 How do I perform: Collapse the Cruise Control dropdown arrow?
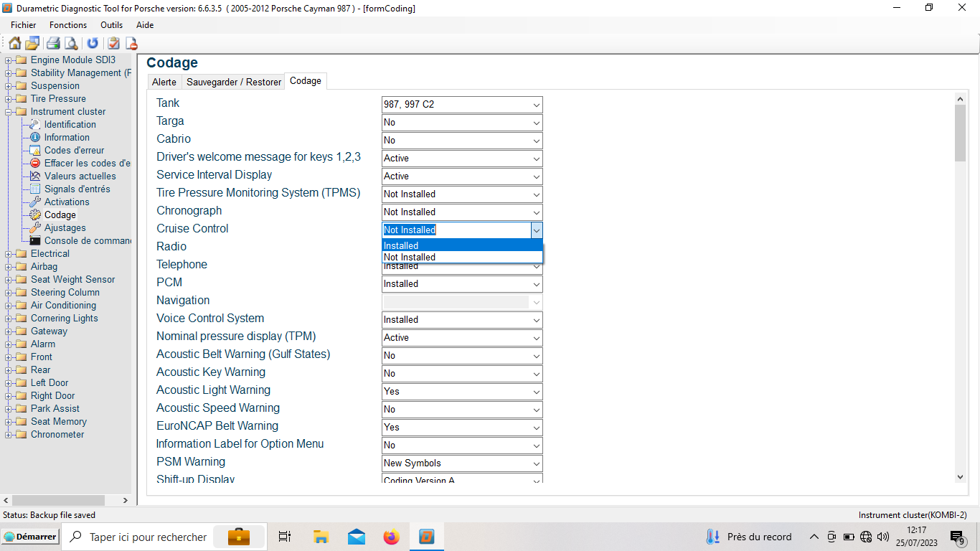pyautogui.click(x=537, y=230)
